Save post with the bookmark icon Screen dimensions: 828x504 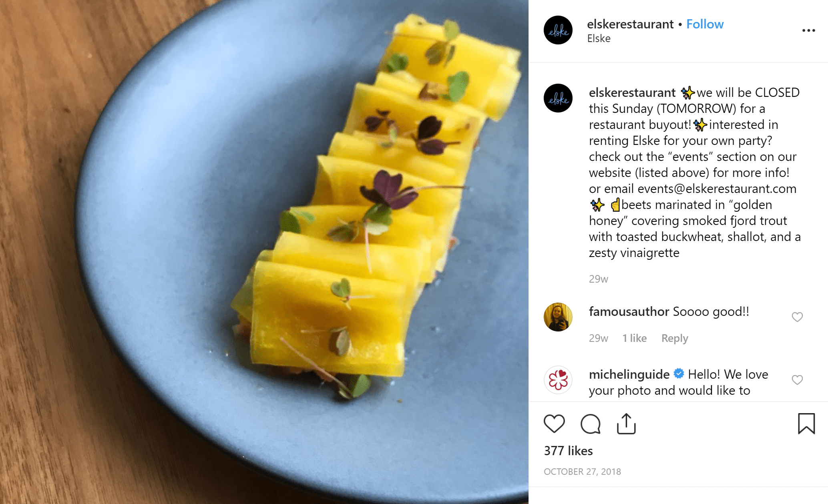(x=806, y=424)
